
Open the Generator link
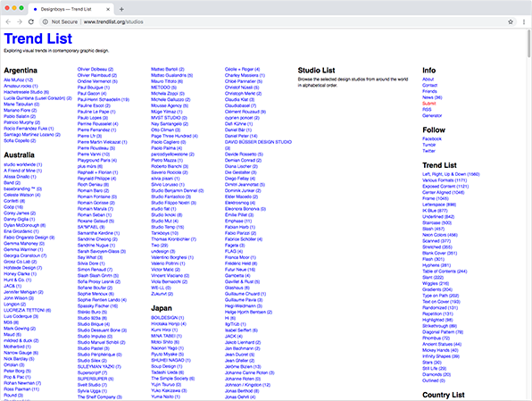[x=432, y=116]
